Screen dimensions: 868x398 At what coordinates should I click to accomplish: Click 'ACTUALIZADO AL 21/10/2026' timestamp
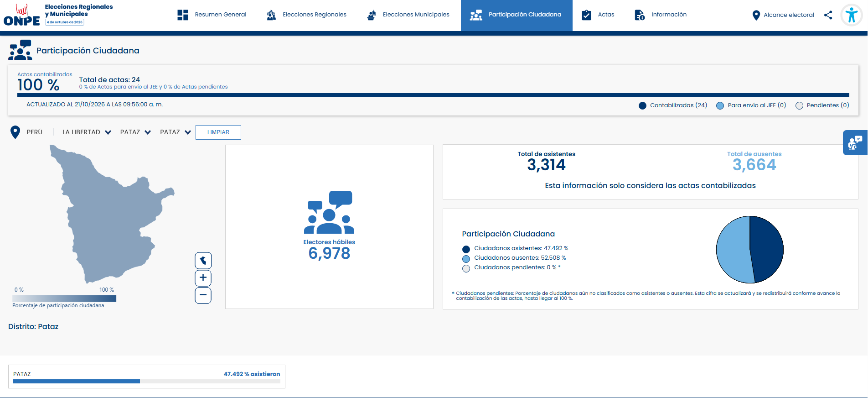click(x=94, y=105)
